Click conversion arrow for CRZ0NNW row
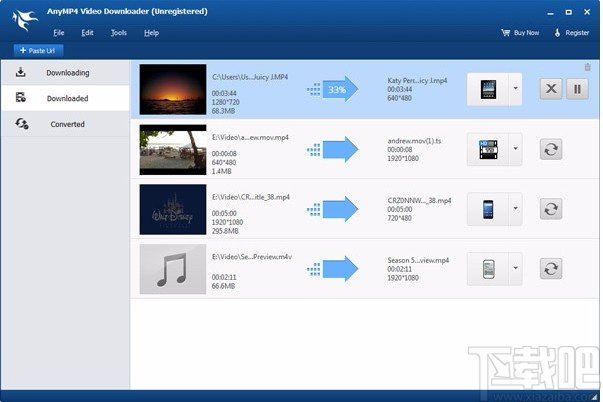Screen dimensions: 603x402 [x=333, y=209]
